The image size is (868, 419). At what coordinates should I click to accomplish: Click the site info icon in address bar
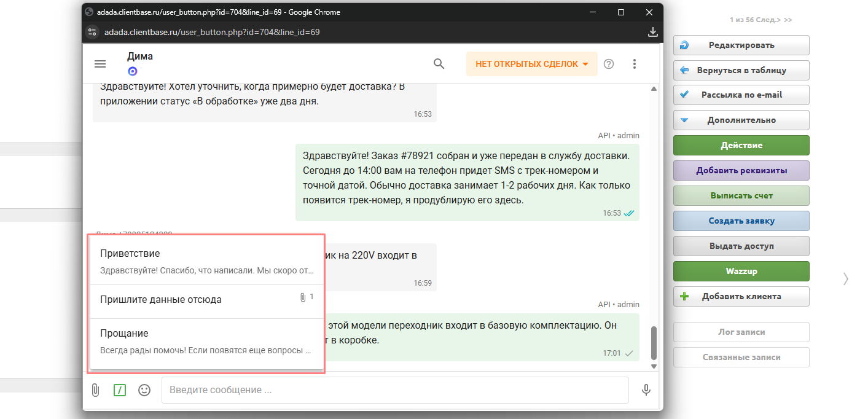click(x=92, y=32)
